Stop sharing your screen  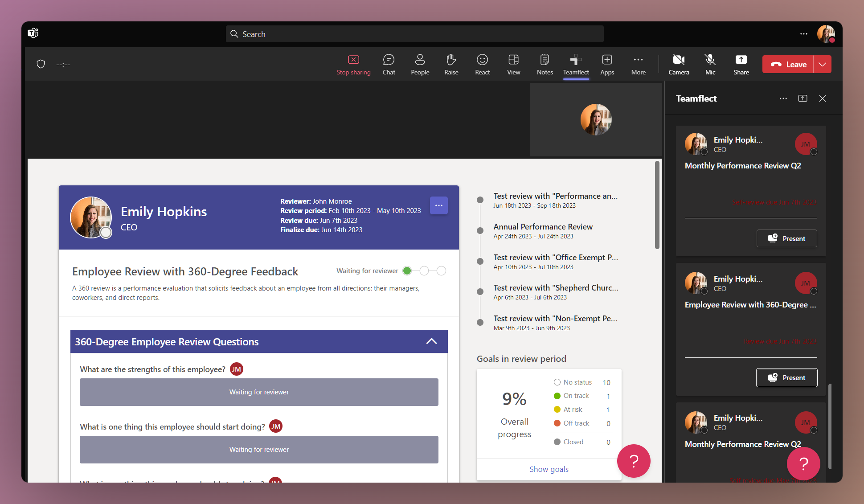(x=353, y=64)
